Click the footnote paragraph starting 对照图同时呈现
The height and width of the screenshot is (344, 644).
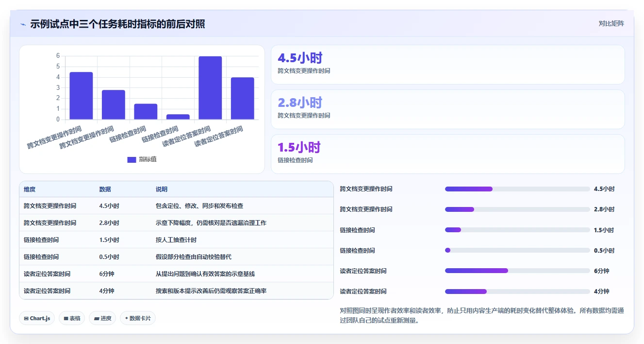482,315
